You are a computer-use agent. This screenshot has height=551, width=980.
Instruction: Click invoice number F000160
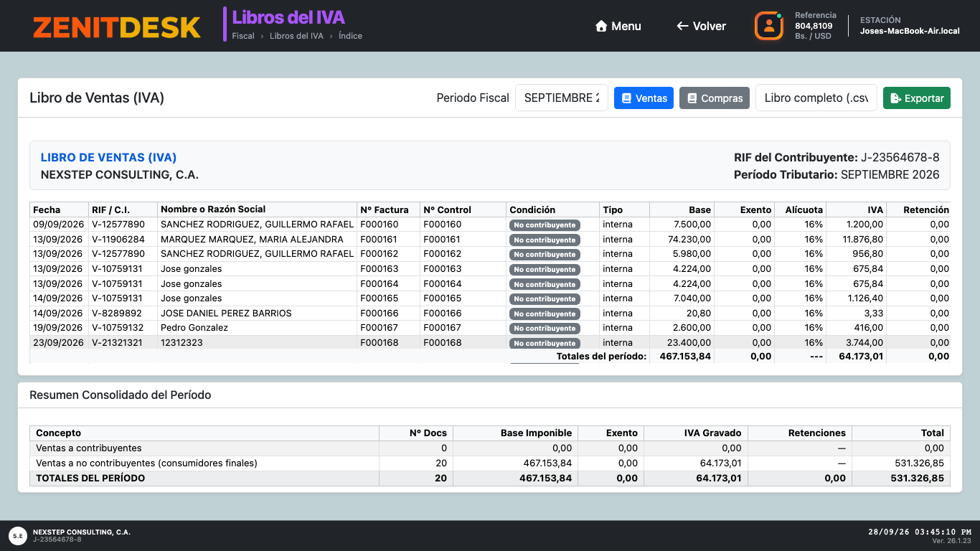[378, 225]
